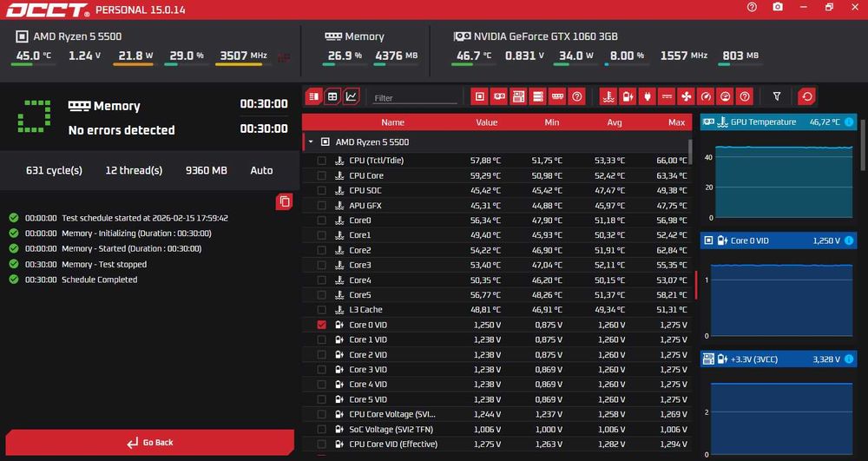This screenshot has height=461, width=868.
Task: Reset sensor min/max with refresh icon
Action: coord(806,96)
